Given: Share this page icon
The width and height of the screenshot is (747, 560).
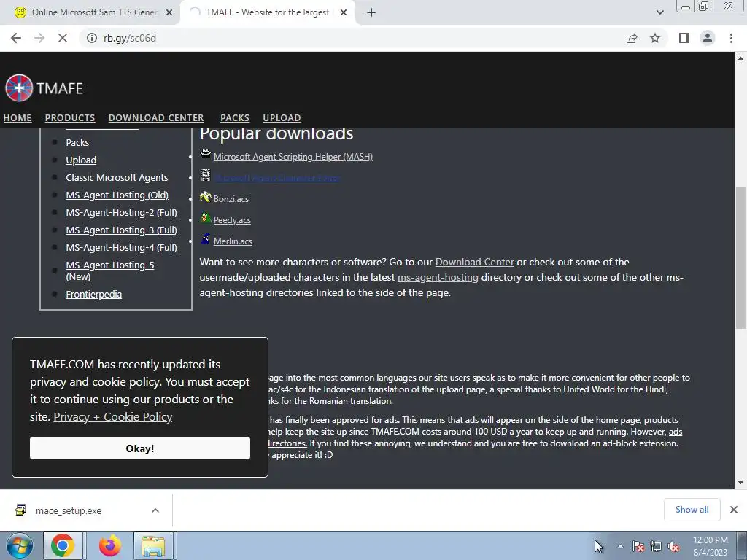Looking at the screenshot, I should 632,38.
